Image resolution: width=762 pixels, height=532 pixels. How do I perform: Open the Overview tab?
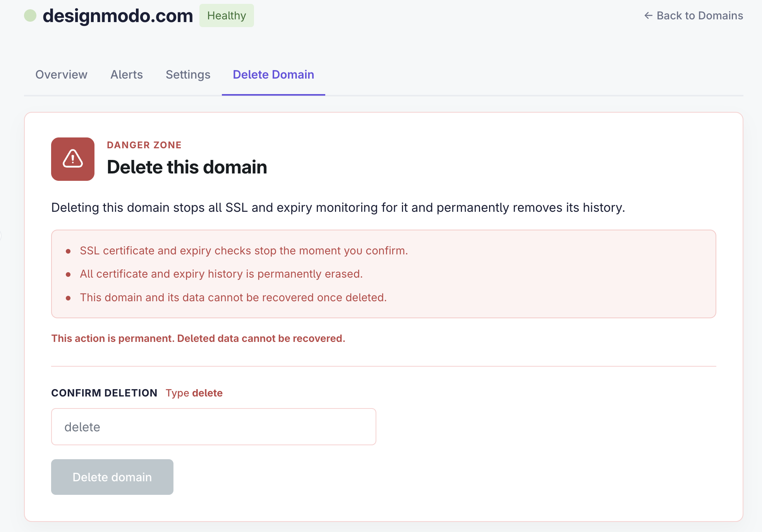(61, 74)
